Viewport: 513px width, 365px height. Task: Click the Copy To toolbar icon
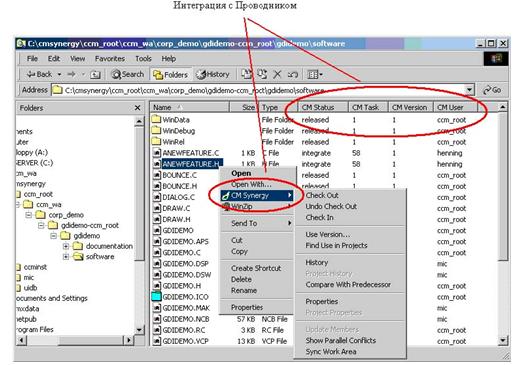tap(262, 74)
